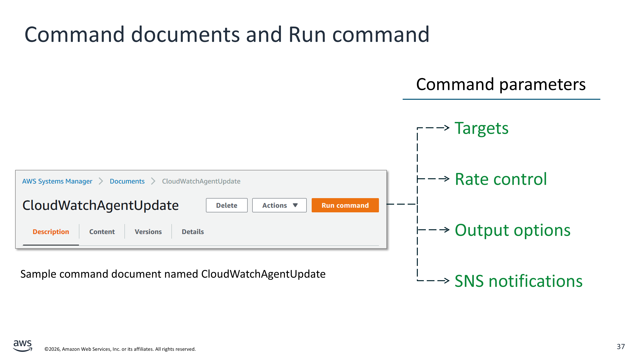The height and width of the screenshot is (362, 644).
Task: Switch to the Content tab
Action: click(x=102, y=232)
